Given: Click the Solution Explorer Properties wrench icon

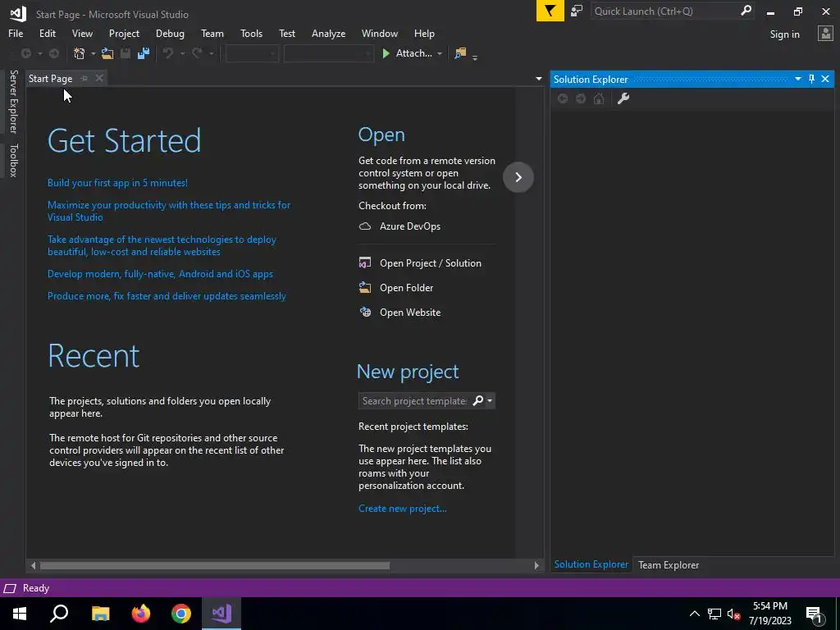Looking at the screenshot, I should pyautogui.click(x=623, y=98).
